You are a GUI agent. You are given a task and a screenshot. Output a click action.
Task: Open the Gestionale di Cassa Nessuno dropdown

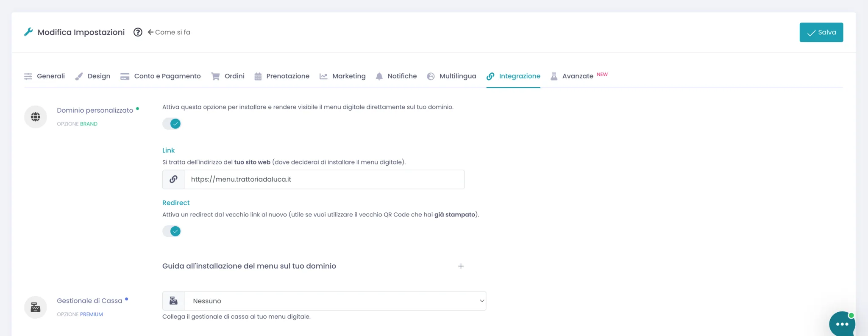coord(335,301)
